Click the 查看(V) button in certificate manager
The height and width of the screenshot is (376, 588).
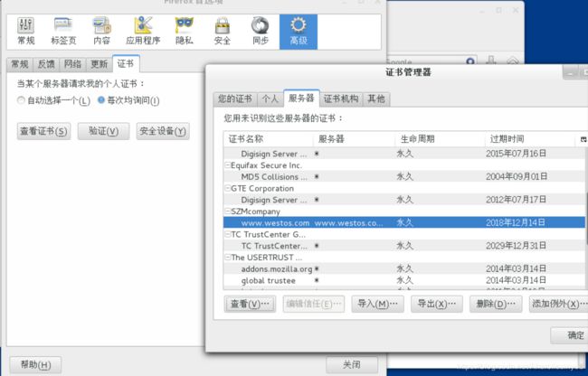(250, 304)
